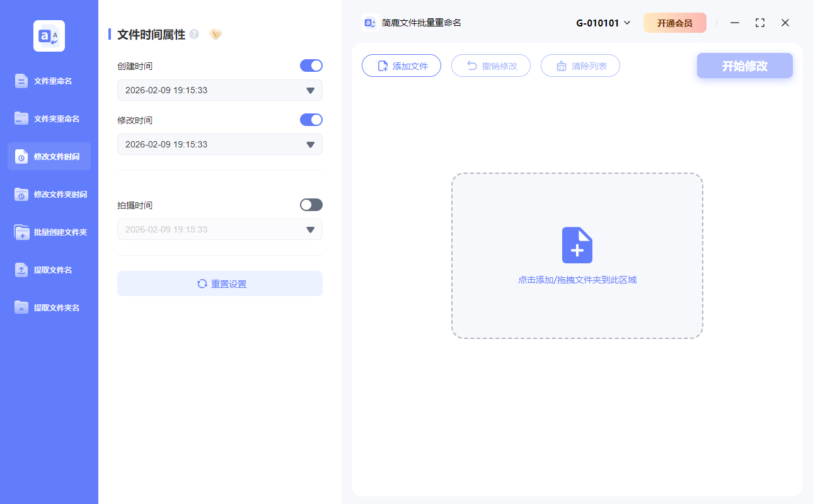Close the application window
The height and width of the screenshot is (504, 813).
(785, 23)
